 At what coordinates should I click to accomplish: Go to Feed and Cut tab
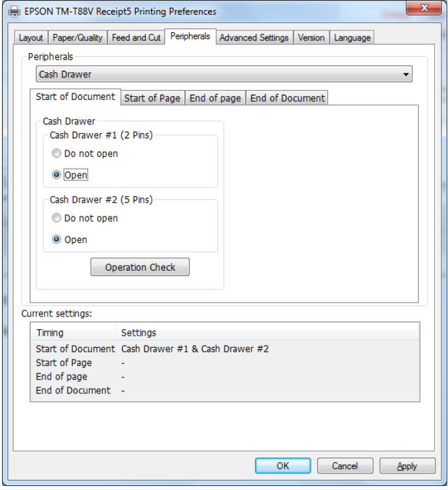[x=136, y=38]
